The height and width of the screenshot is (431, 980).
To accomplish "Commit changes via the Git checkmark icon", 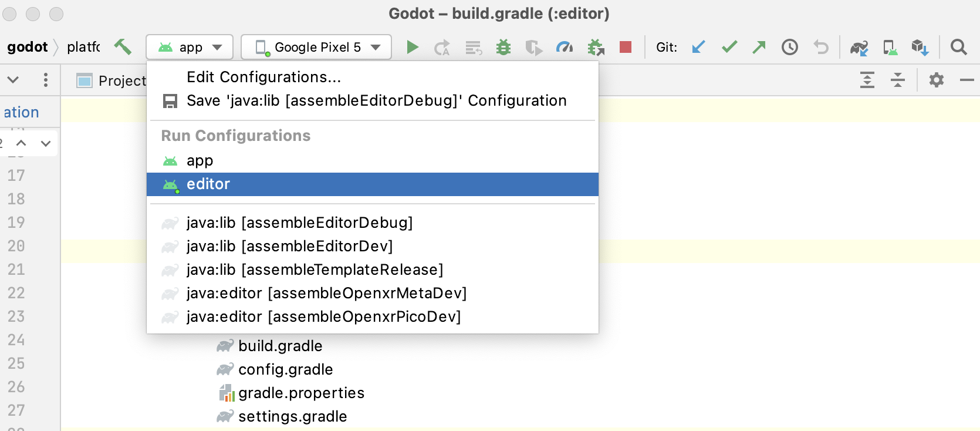I will coord(729,47).
